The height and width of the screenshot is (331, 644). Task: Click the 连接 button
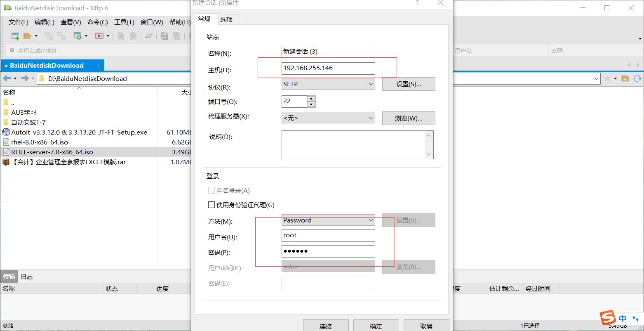tap(326, 325)
